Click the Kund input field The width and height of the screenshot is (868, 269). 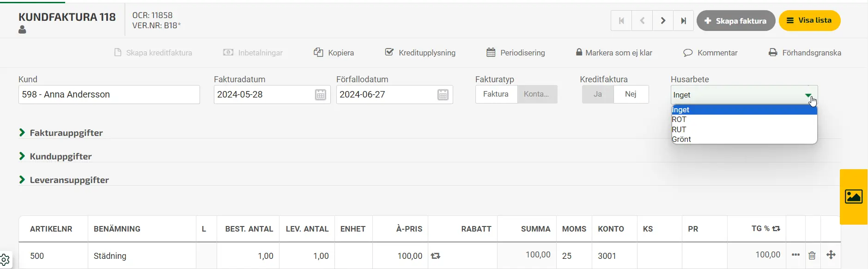click(109, 95)
